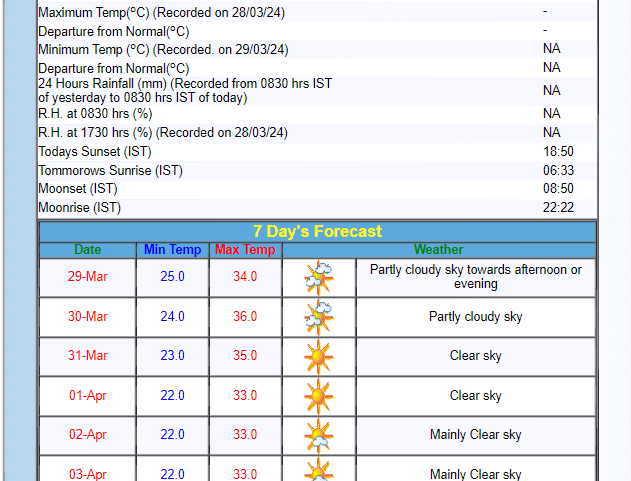Click the Min Temp column header
This screenshot has width=631, height=481.
pyautogui.click(x=172, y=249)
